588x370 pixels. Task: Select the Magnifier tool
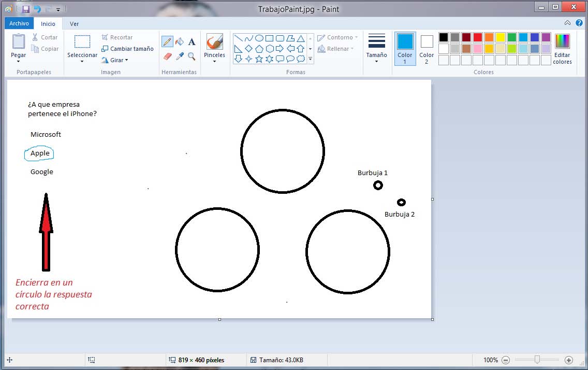[x=192, y=56]
